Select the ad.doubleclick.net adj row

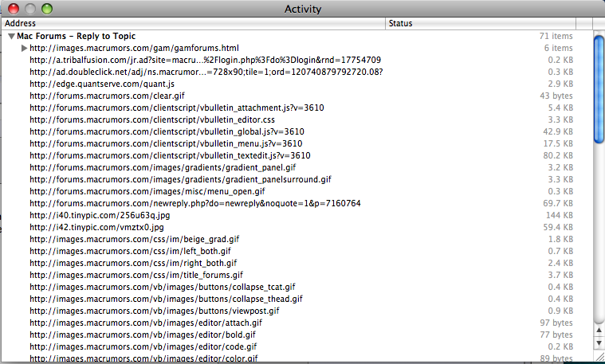pyautogui.click(x=297, y=72)
